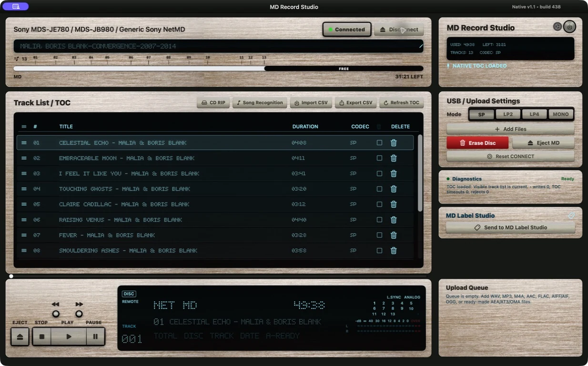
Task: Reset CONNECT
Action: [x=510, y=156]
